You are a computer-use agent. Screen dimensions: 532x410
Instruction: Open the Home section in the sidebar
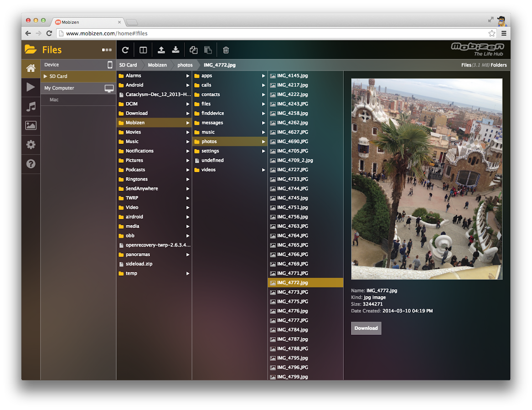click(x=31, y=68)
